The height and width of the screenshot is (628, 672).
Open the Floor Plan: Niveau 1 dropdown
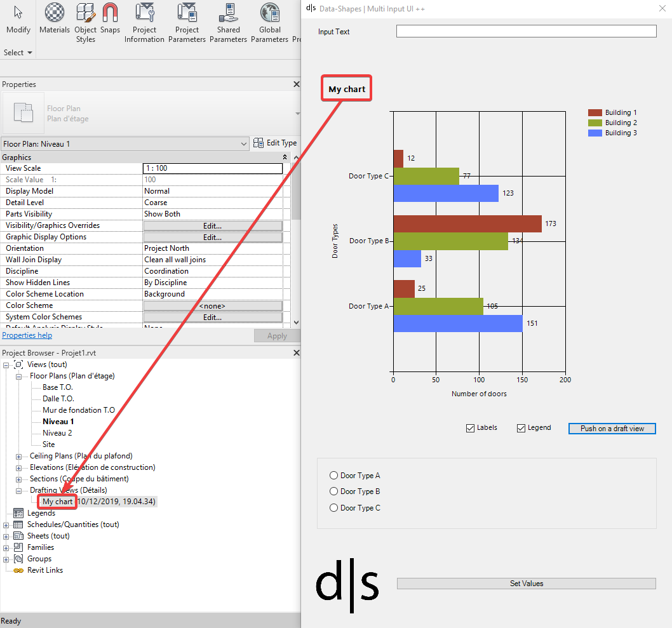[245, 144]
